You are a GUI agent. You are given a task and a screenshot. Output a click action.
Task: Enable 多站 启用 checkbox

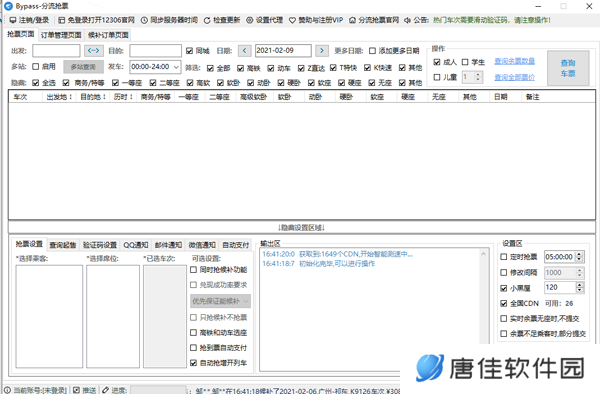pyautogui.click(x=36, y=67)
